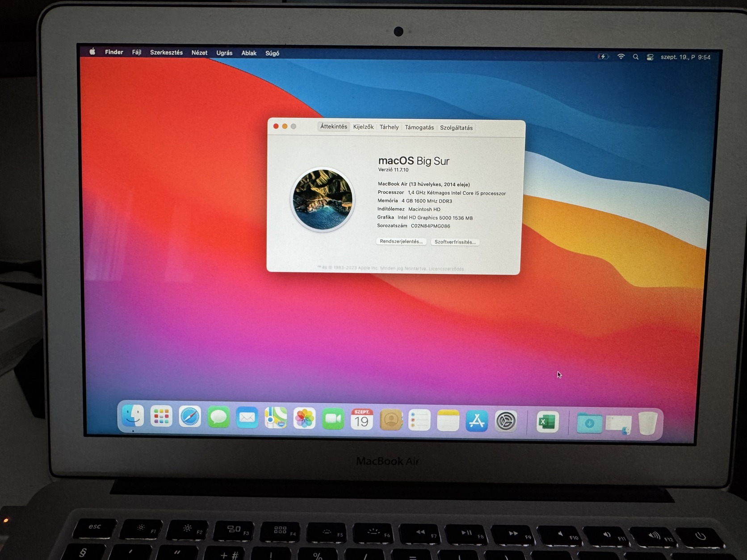This screenshot has width=747, height=560.
Task: Open the Messages app in the Dock
Action: tap(218, 418)
